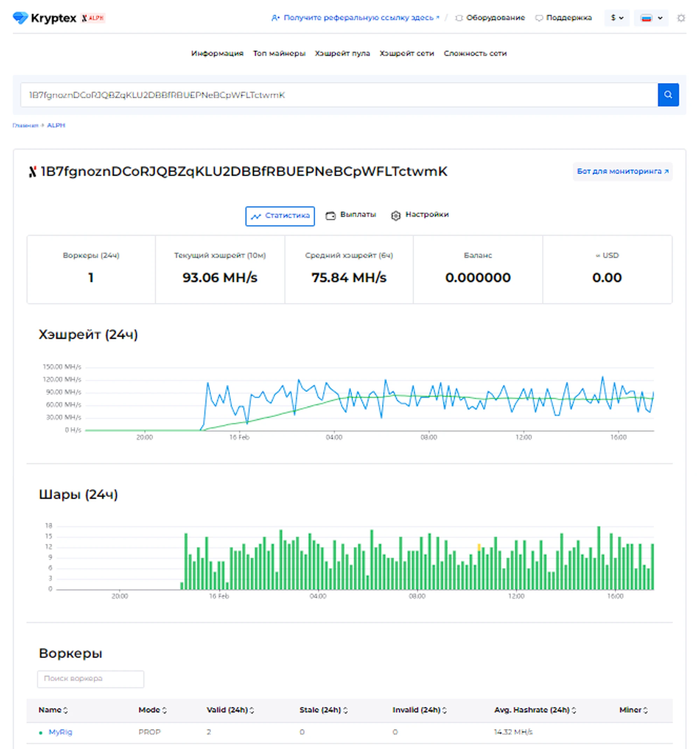Switch to the Выплаты tab

click(351, 215)
